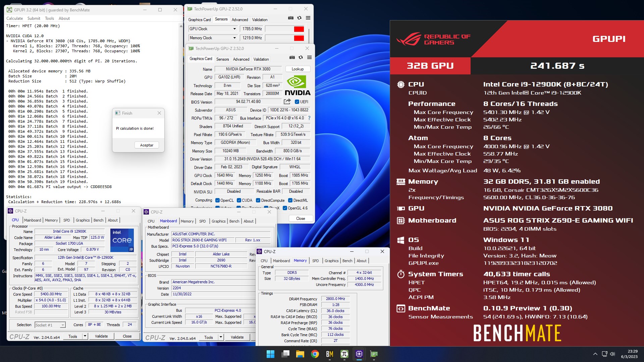Take screenshot in front GPU-Z Graphics Card window
Viewport: 644px width, 362px height.
point(292,58)
